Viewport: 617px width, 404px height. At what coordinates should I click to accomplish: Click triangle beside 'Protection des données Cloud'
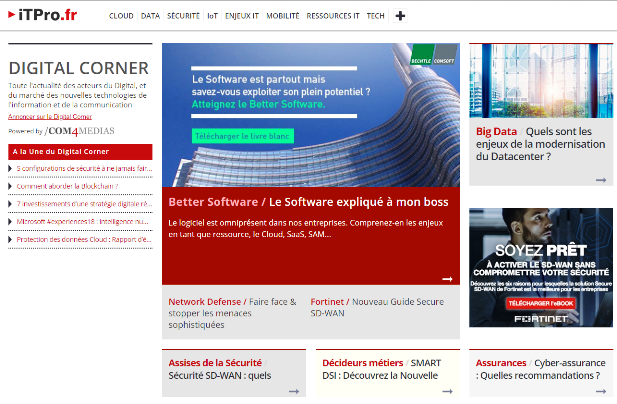(10, 239)
